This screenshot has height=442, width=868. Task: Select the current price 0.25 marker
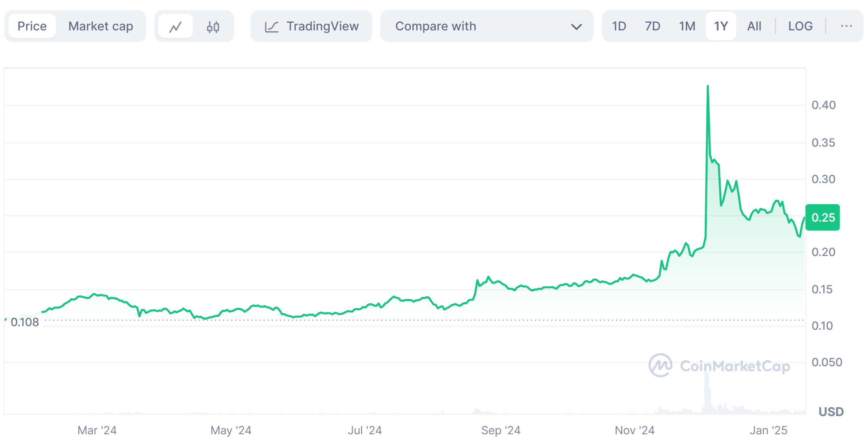point(823,218)
